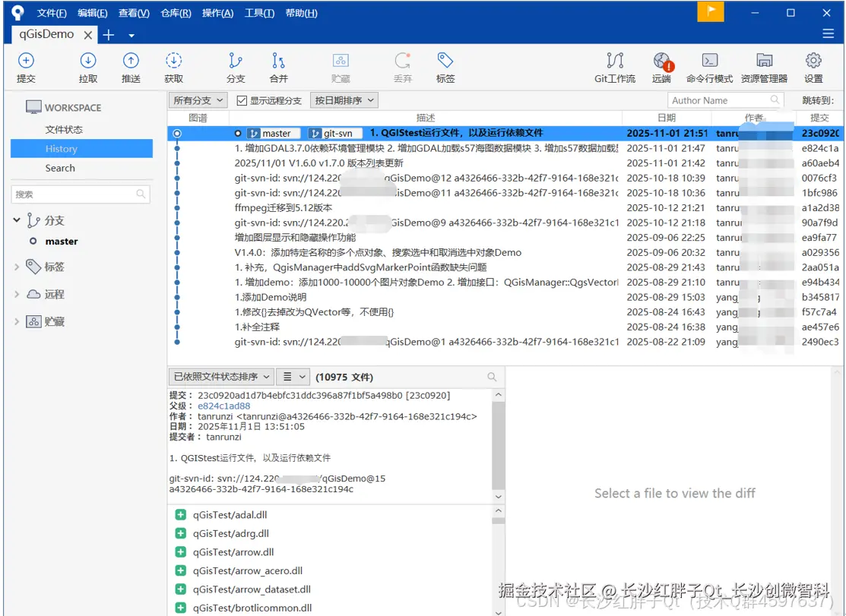Select file qGisTest/arrow_dataset.dll
The height and width of the screenshot is (616, 846).
[x=252, y=589]
